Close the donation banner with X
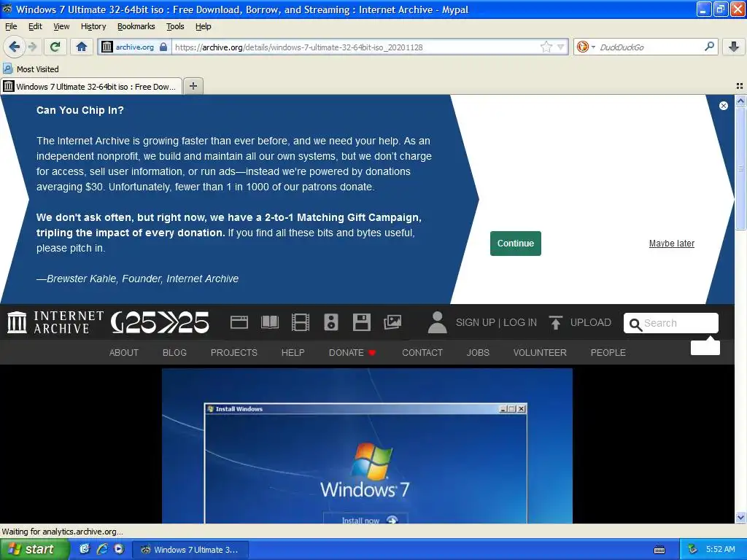Image resolution: width=747 pixels, height=560 pixels. pos(723,106)
